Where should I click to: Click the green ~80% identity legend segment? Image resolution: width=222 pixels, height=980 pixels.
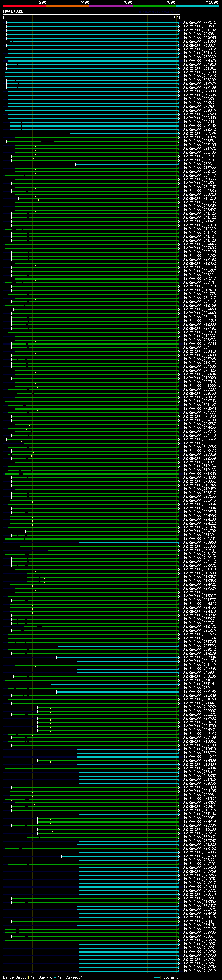[154, 6]
